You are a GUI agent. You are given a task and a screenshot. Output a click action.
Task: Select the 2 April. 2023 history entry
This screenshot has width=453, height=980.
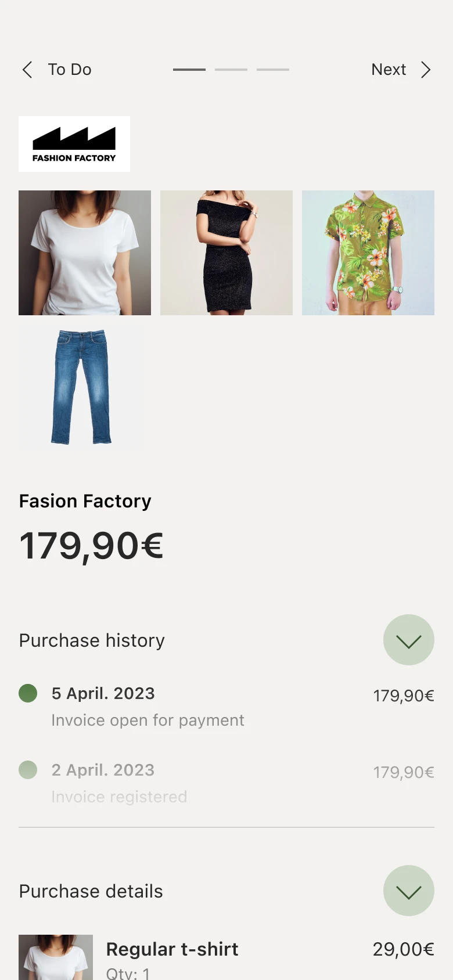coord(103,770)
